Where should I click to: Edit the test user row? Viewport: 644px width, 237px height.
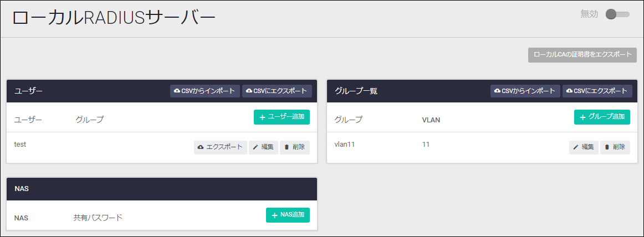point(263,147)
